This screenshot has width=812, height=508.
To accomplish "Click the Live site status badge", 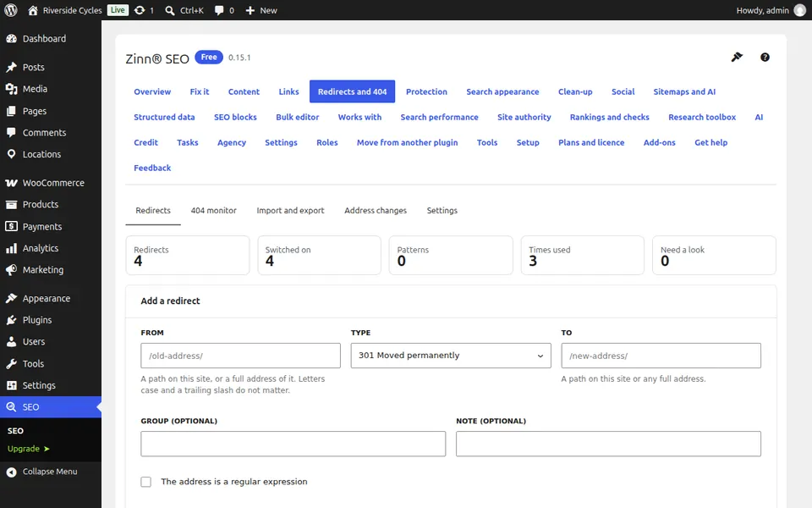I will 118,10.
